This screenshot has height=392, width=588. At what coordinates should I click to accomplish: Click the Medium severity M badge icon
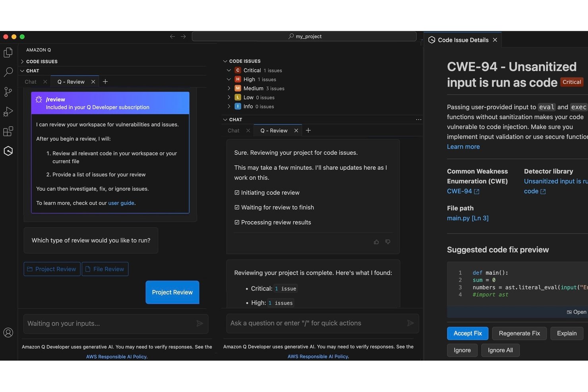(238, 88)
